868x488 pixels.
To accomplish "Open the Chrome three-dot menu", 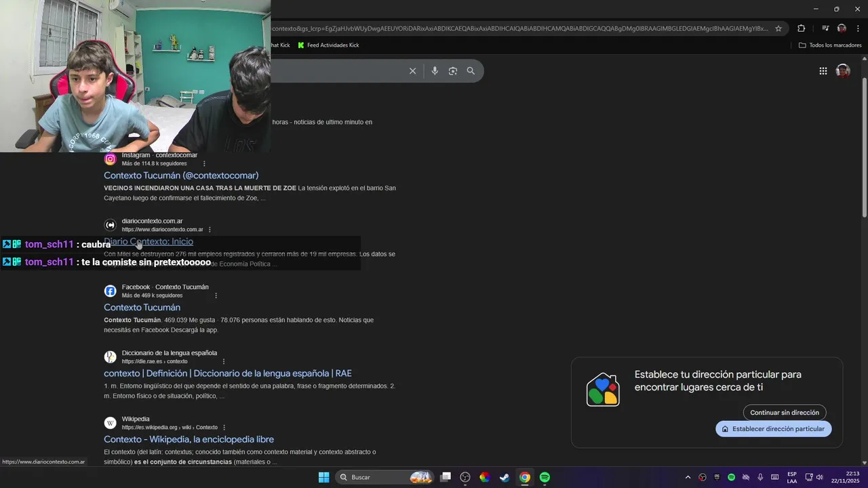I will pos(858,28).
